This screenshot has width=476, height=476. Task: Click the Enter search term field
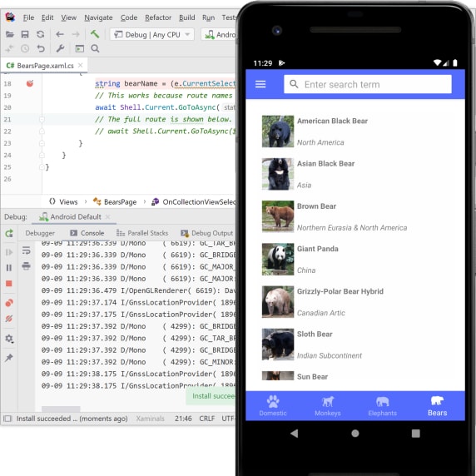click(368, 84)
